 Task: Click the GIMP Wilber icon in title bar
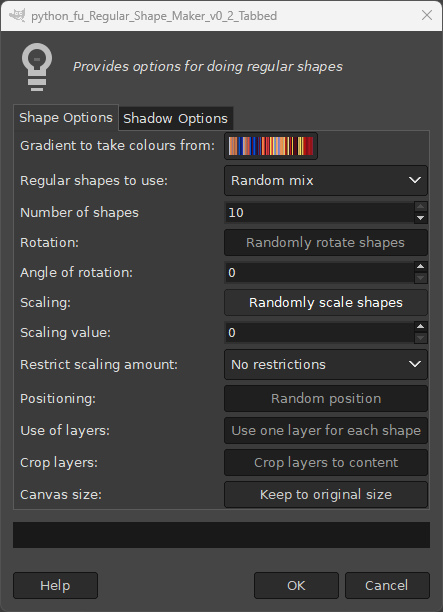point(17,15)
